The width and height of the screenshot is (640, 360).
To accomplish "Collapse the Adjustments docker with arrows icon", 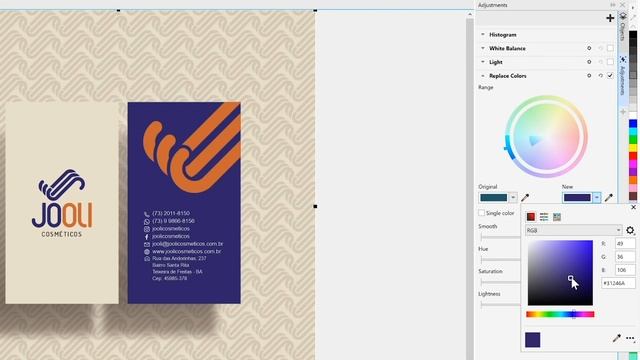I will (613, 5).
